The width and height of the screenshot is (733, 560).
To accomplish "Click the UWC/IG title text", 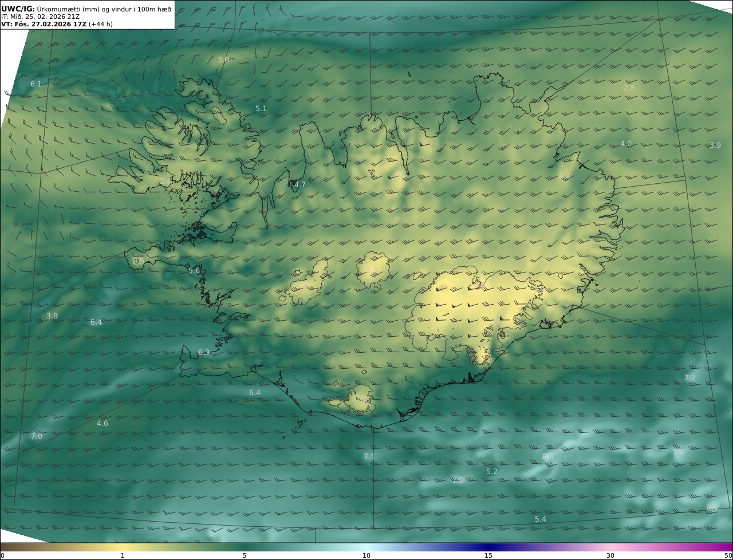I will tap(18, 9).
